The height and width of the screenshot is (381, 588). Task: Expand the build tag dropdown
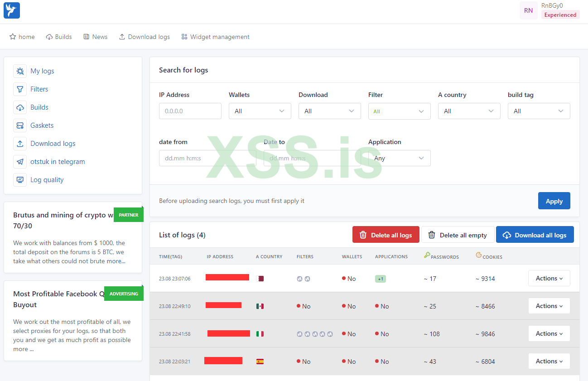point(539,111)
